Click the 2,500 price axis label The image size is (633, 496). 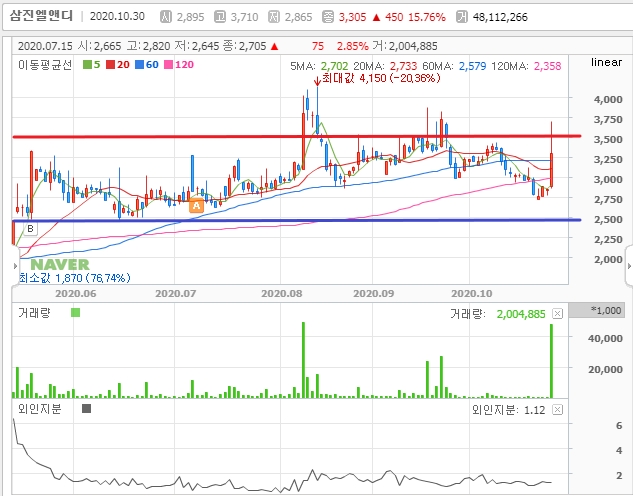[608, 219]
